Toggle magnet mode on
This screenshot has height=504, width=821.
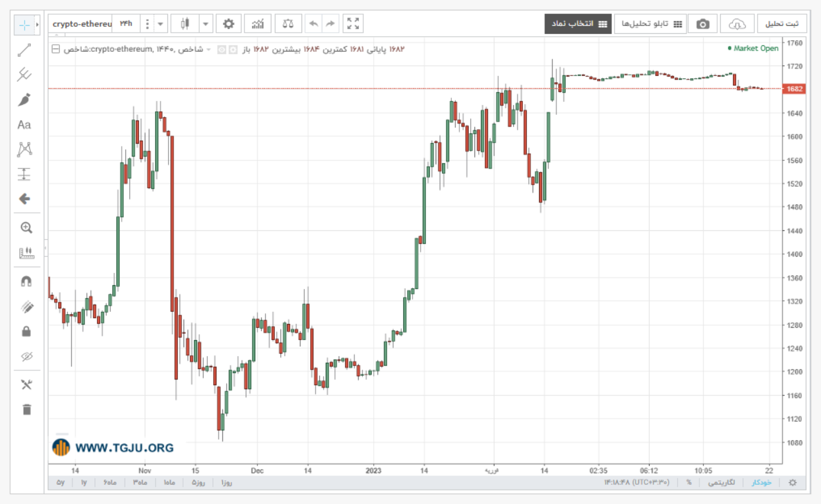[26, 281]
